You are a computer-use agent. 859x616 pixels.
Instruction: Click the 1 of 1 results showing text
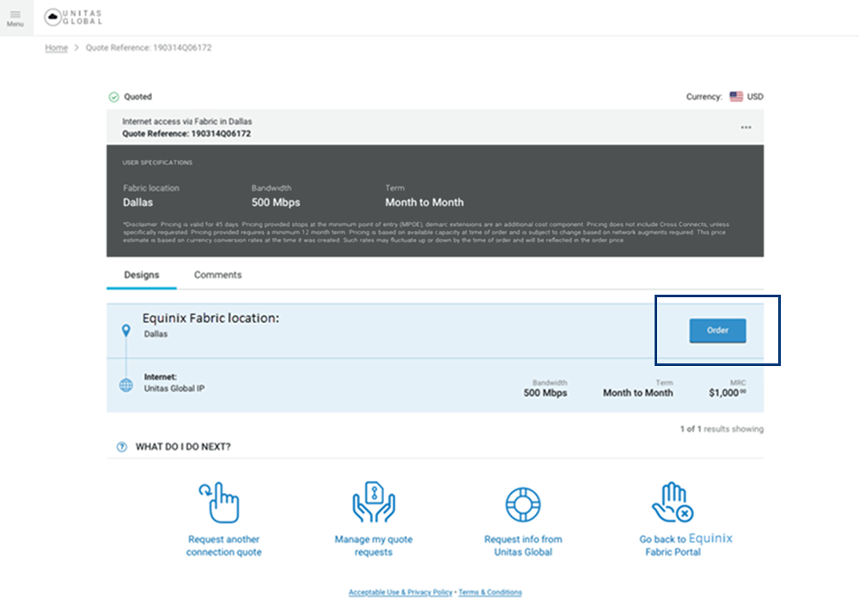[722, 429]
